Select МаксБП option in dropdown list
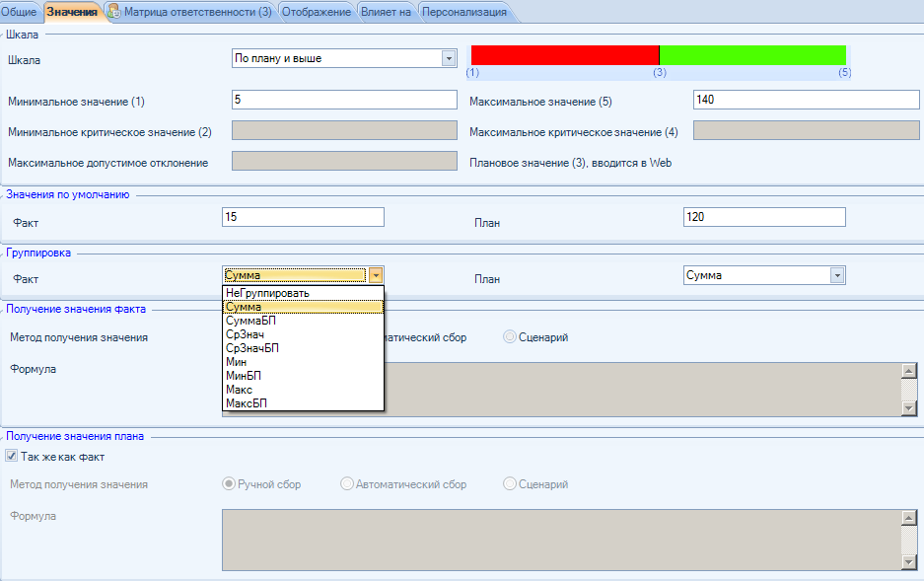 pyautogui.click(x=247, y=403)
